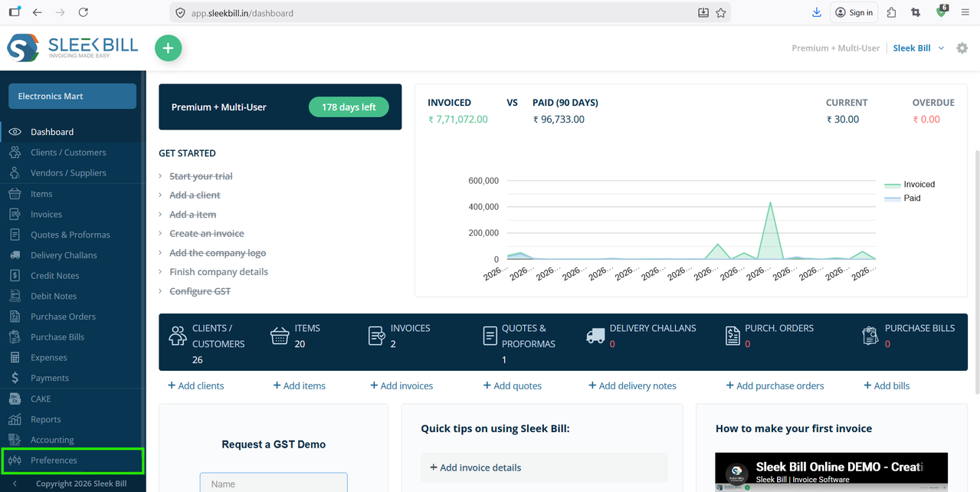
Task: Click the 178 days left badge
Action: coord(349,107)
